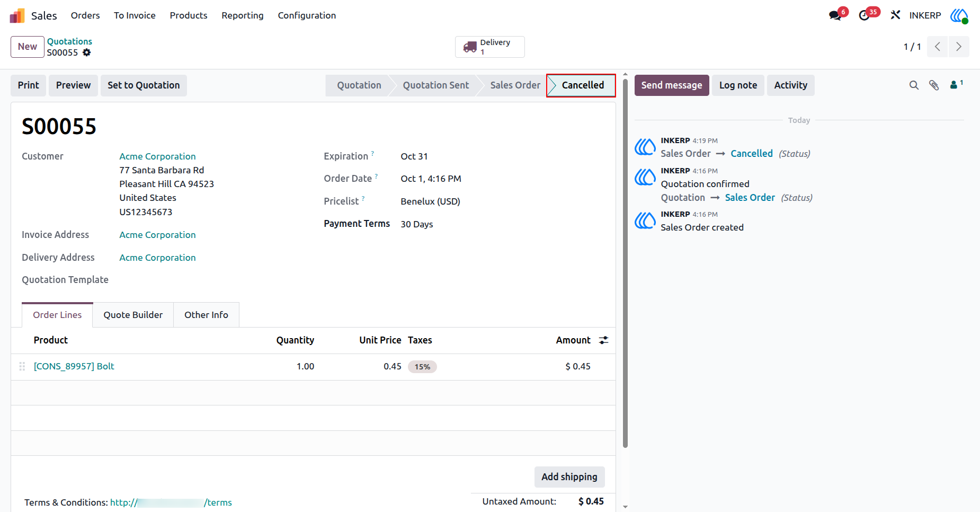980x512 pixels.
Task: Show followers icon in chatter
Action: tap(957, 84)
